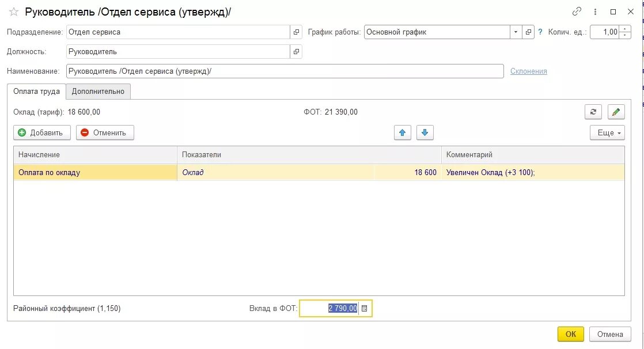Open the Подразделение record via its icon
Image resolution: width=644 pixels, height=349 pixels.
[x=296, y=32]
